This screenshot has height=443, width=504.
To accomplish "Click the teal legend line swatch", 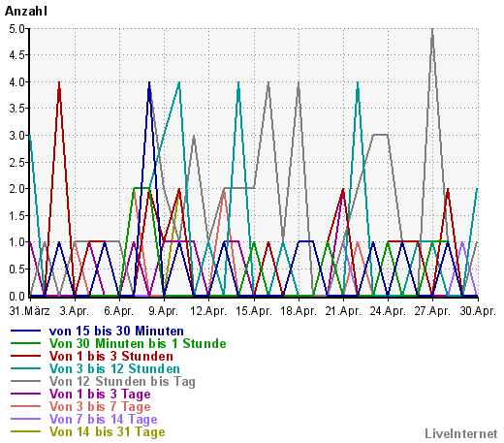I will (26, 368).
